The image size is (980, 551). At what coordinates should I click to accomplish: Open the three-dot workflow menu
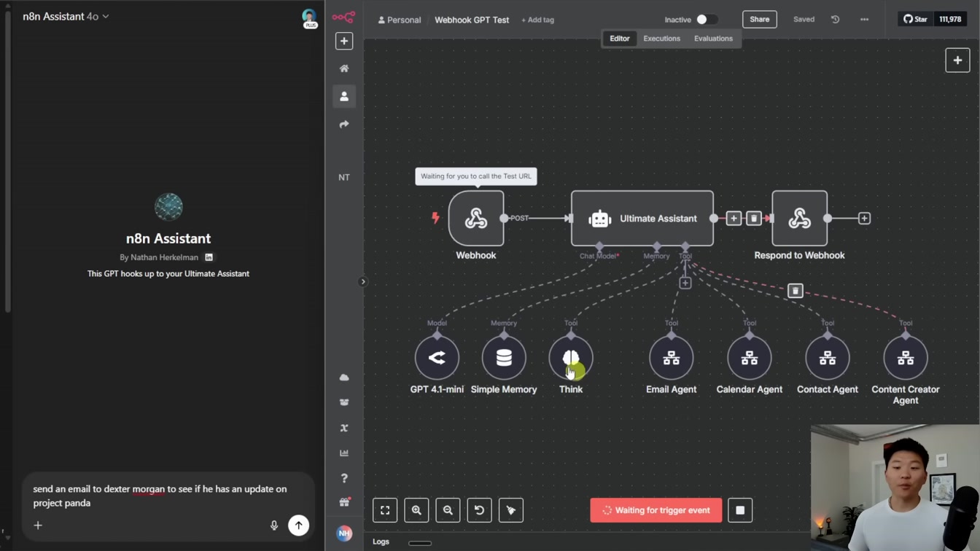click(x=865, y=20)
